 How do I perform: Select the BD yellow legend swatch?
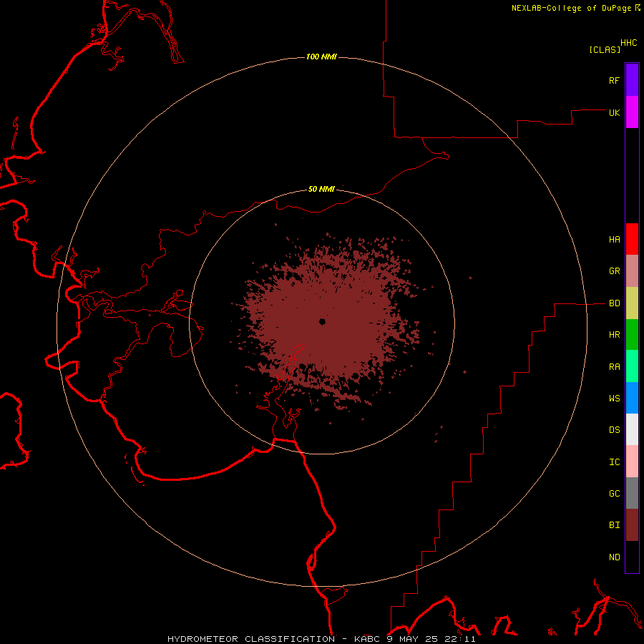point(632,303)
